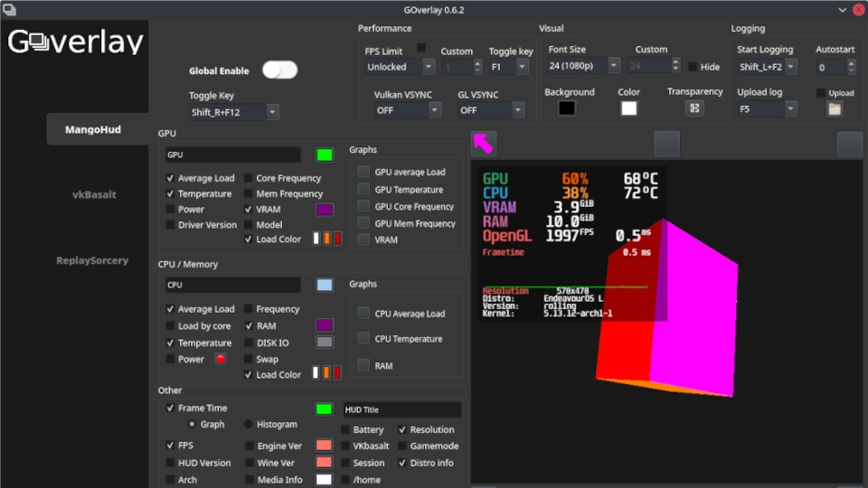Uncheck the VRAM checkbox

tap(248, 209)
